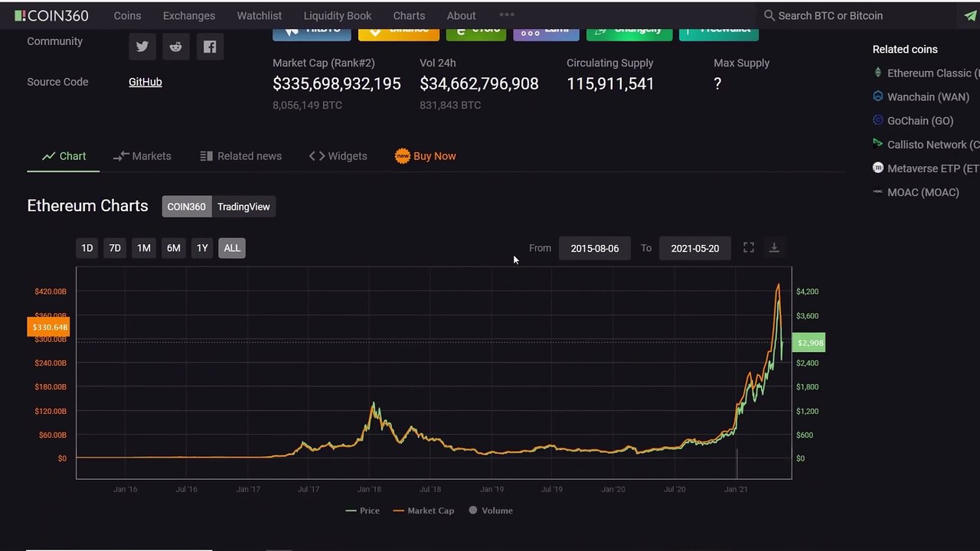The image size is (980, 551).
Task: Select the 1D time range
Action: tap(87, 248)
